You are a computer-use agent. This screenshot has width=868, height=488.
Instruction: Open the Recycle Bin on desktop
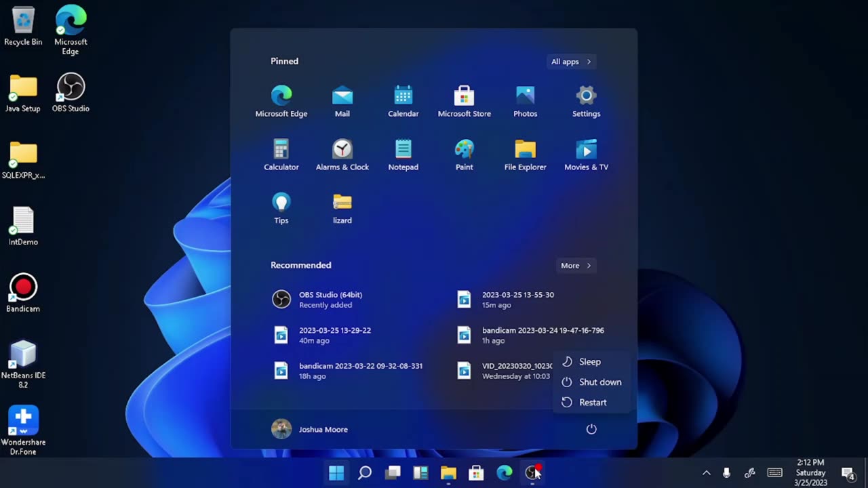coord(23,27)
